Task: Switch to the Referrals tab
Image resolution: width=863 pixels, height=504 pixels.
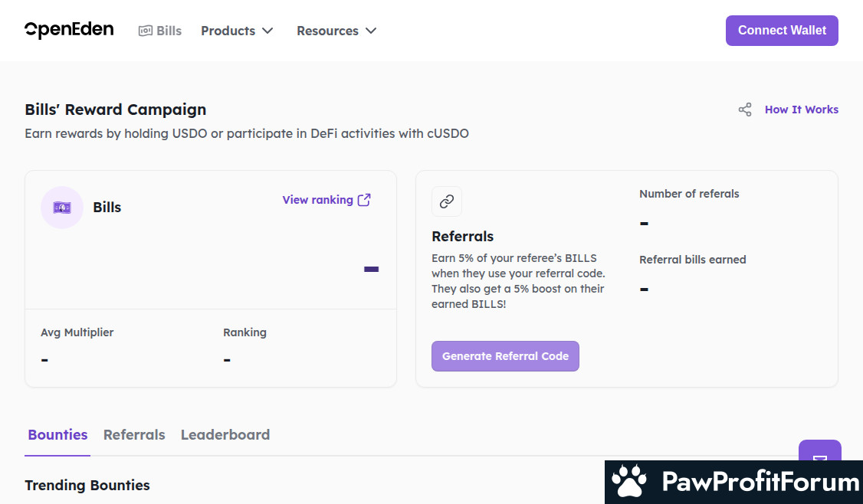Action: pyautogui.click(x=134, y=434)
